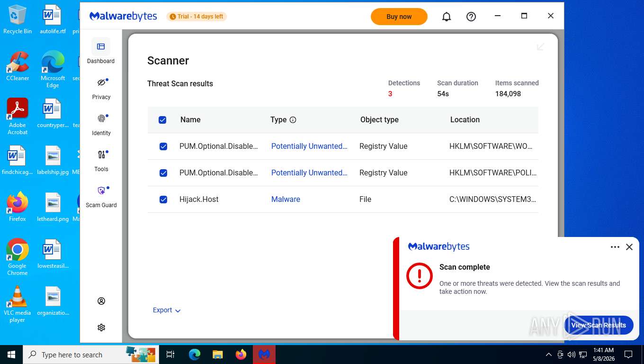This screenshot has width=644, height=364.
Task: Uncheck the PUM.Optional.Disable detection under HKLM\SOFTWARE\POLI...
Action: (163, 173)
